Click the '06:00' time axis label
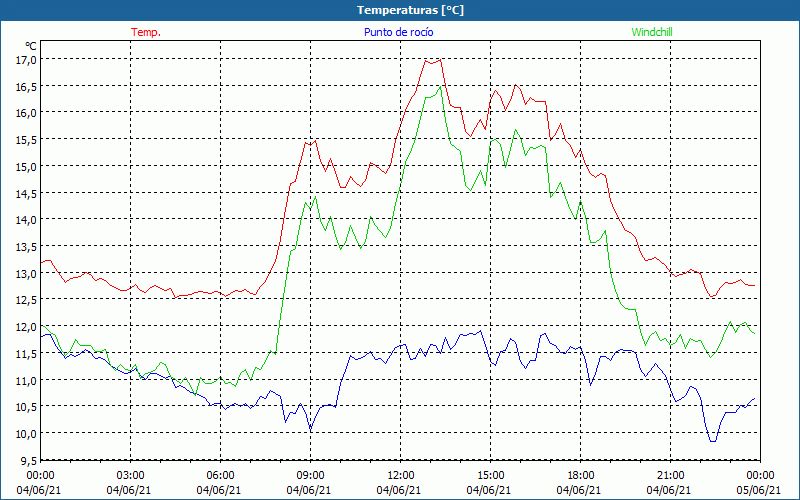The height and width of the screenshot is (500, 800). pyautogui.click(x=220, y=475)
